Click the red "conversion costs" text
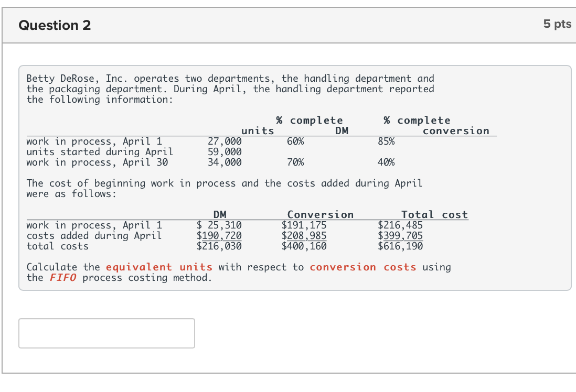The width and height of the screenshot is (576, 392). point(363,267)
